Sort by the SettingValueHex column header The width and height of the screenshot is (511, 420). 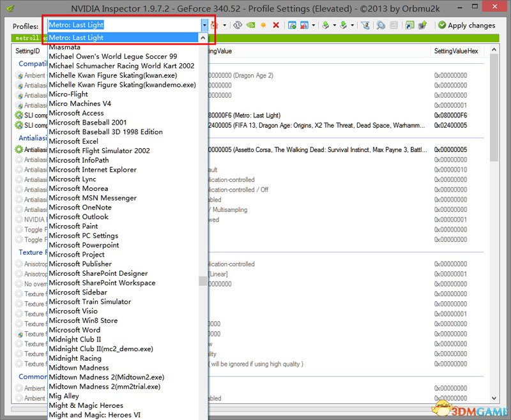(456, 51)
